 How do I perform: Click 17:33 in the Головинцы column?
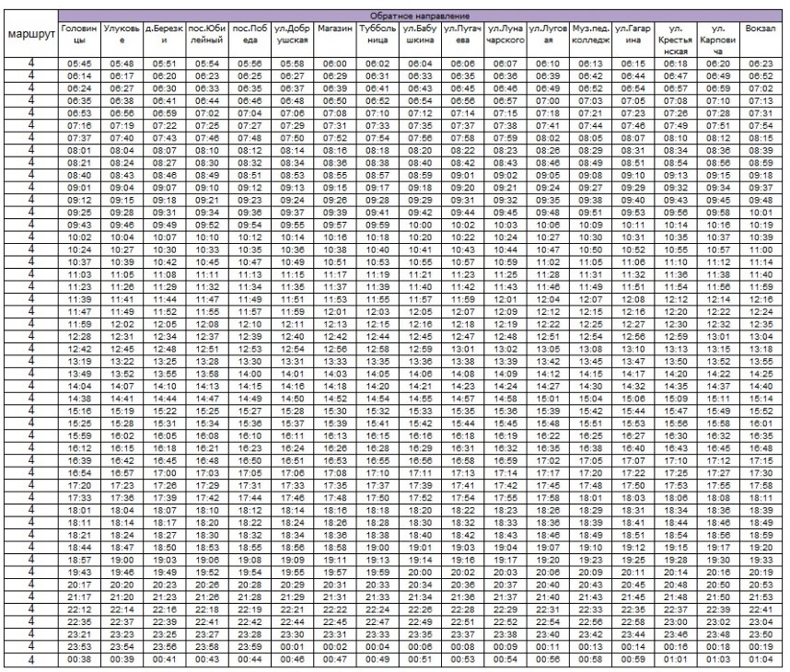click(x=79, y=498)
